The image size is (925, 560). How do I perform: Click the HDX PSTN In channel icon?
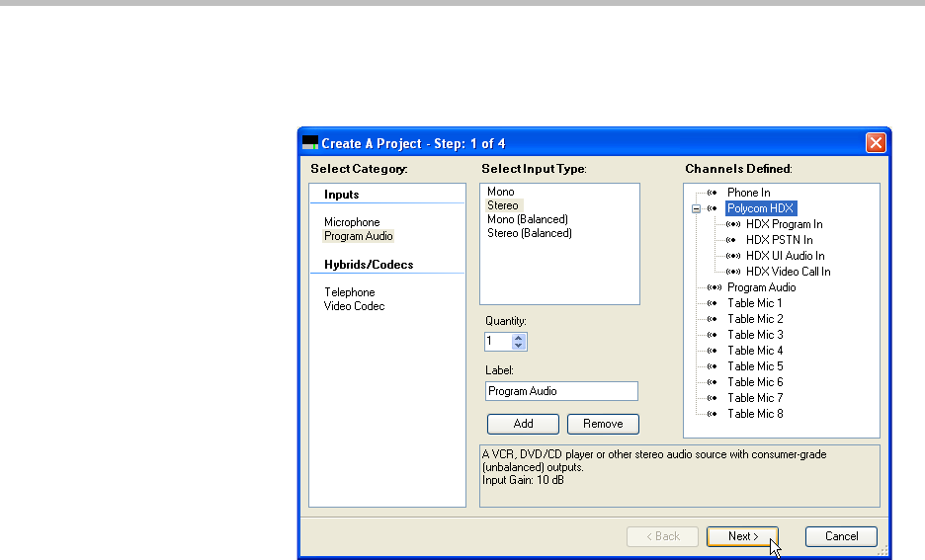click(x=732, y=240)
